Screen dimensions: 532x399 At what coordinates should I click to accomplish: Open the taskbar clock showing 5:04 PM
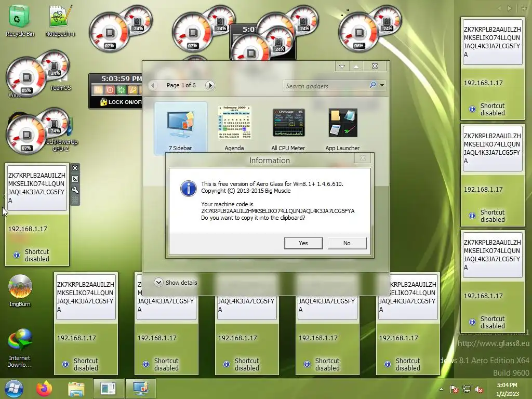[507, 389]
